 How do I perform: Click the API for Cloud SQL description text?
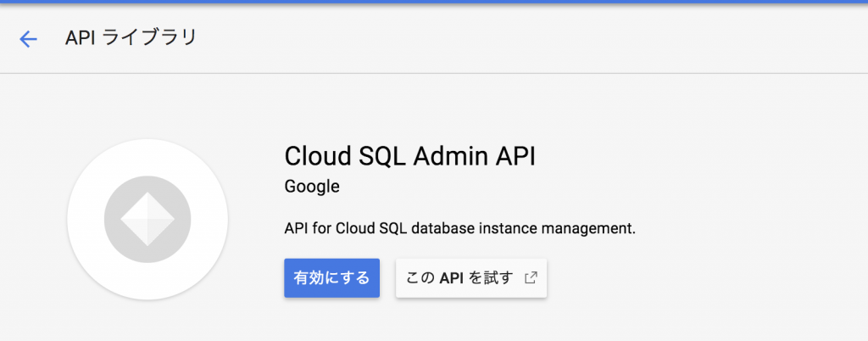(x=460, y=229)
